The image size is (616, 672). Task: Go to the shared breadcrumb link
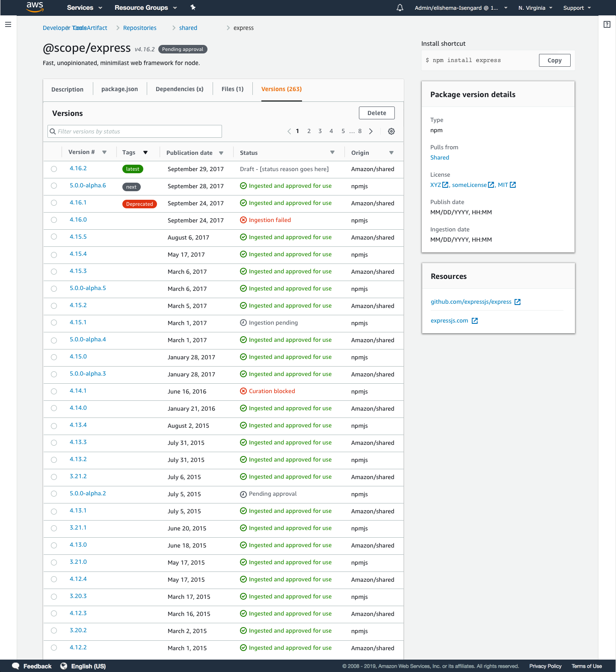(188, 28)
